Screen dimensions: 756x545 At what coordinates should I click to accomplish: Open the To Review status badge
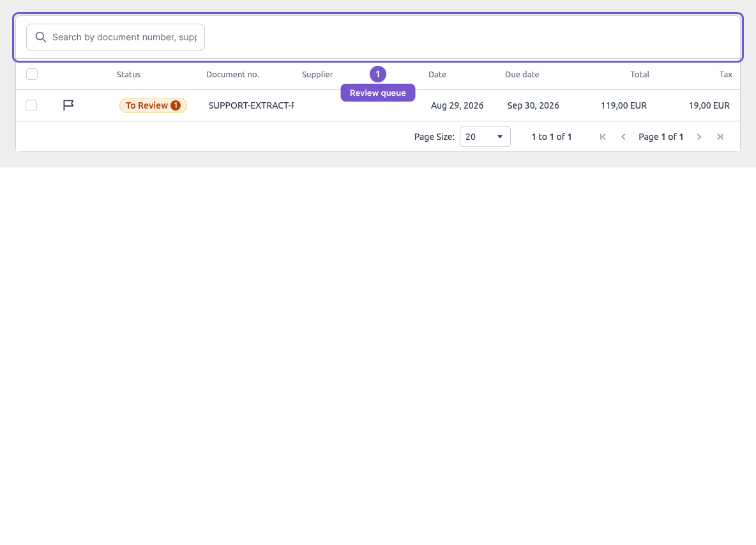153,105
